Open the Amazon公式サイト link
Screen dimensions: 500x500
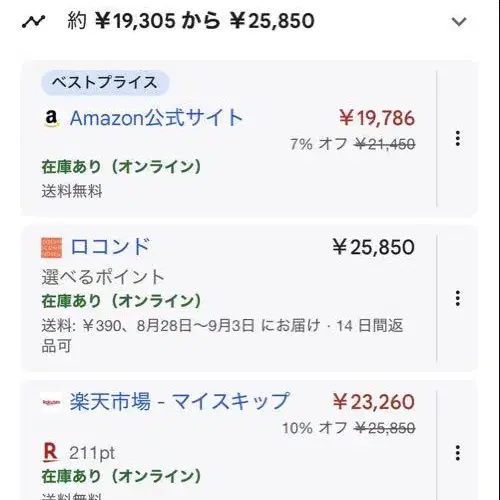156,118
